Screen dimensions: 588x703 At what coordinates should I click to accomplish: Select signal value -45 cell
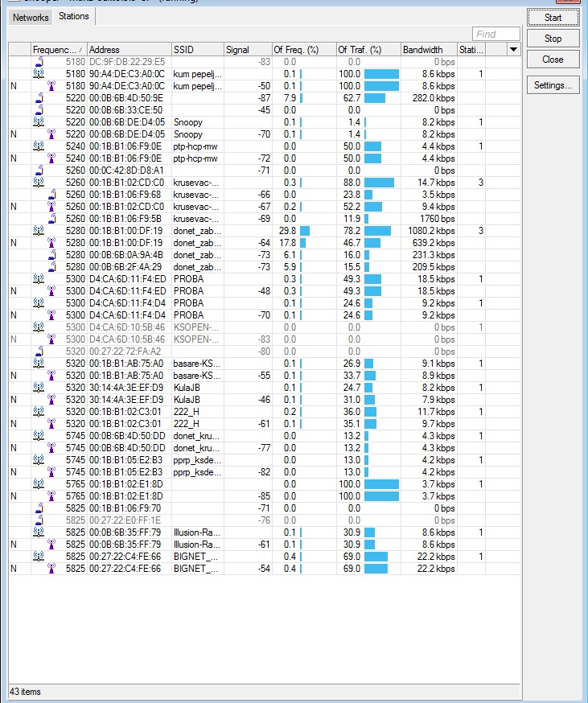pyautogui.click(x=248, y=110)
